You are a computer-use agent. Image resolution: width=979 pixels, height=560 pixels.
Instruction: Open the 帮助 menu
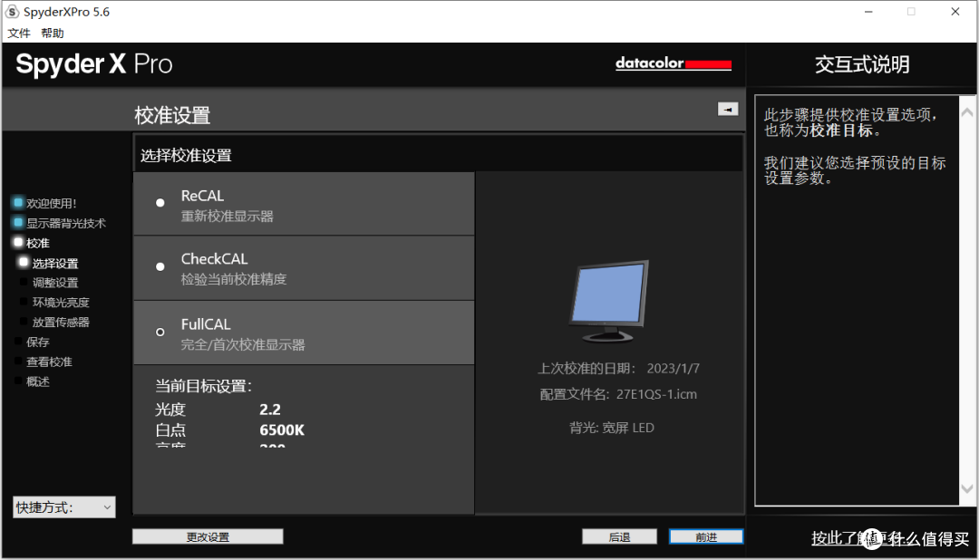53,34
